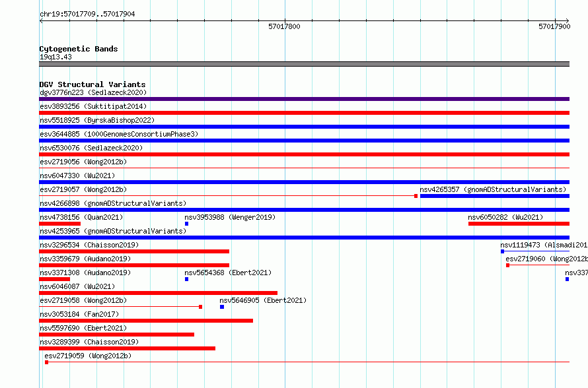The image size is (588, 388).
Task: Open esv3893256 (Suktitipat2014) label
Action: tap(93, 106)
